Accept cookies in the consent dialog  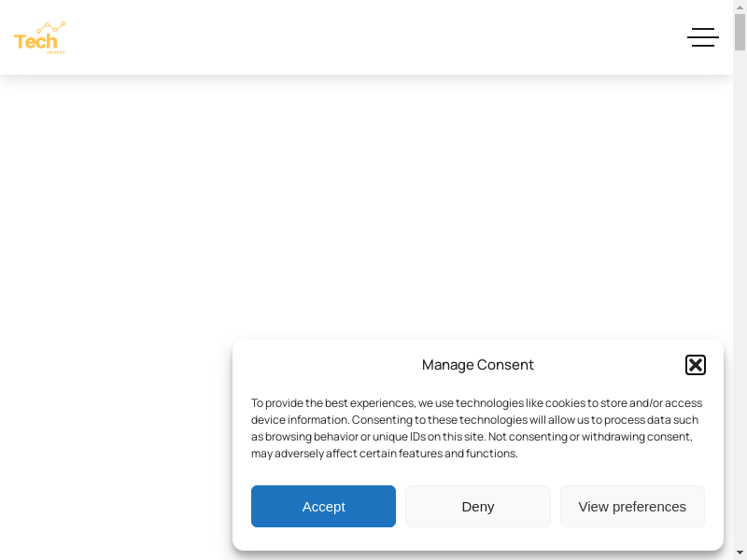click(x=323, y=506)
